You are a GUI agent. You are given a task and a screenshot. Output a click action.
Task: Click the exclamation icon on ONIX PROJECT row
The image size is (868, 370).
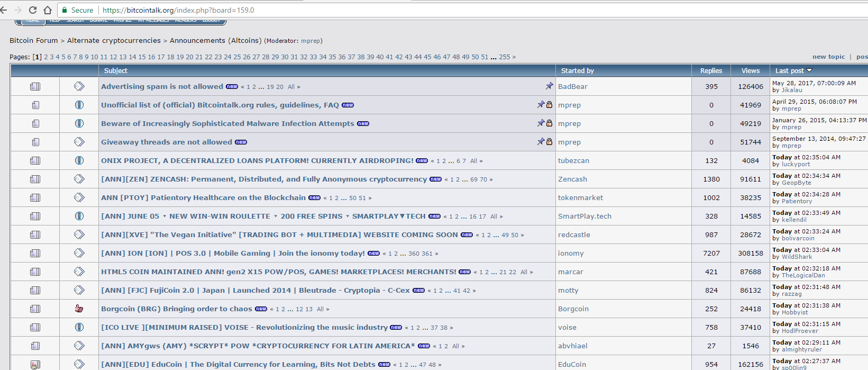(79, 160)
